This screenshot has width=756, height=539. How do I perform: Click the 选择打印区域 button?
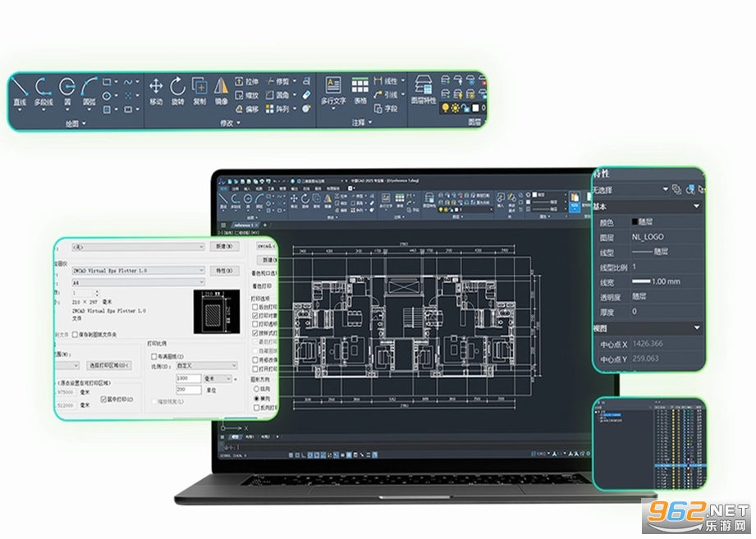click(x=109, y=365)
